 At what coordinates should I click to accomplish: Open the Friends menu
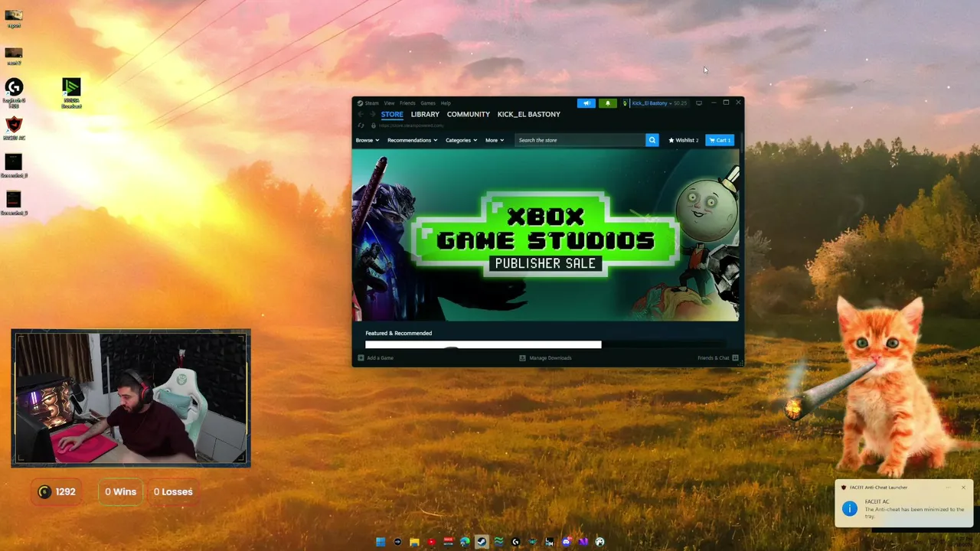pyautogui.click(x=407, y=103)
